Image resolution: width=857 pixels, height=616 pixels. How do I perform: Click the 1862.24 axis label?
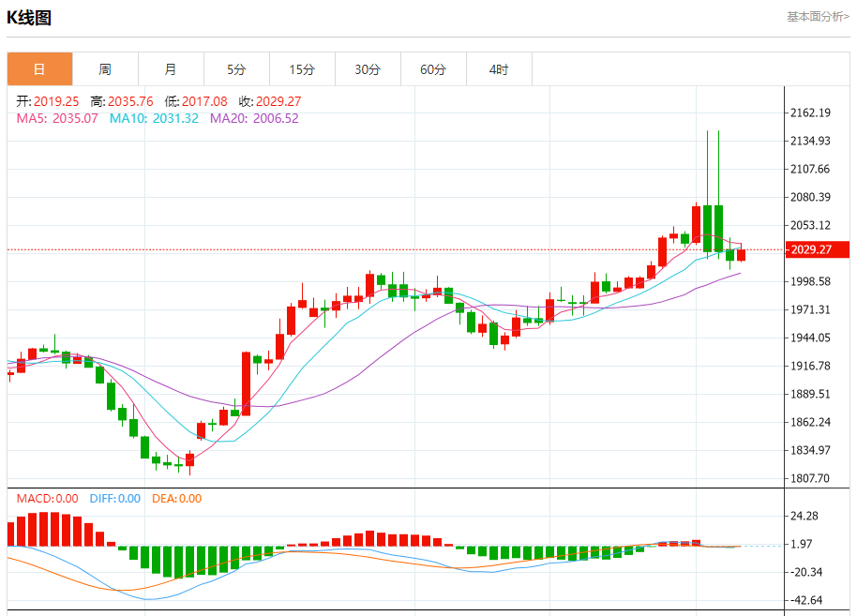(x=810, y=422)
